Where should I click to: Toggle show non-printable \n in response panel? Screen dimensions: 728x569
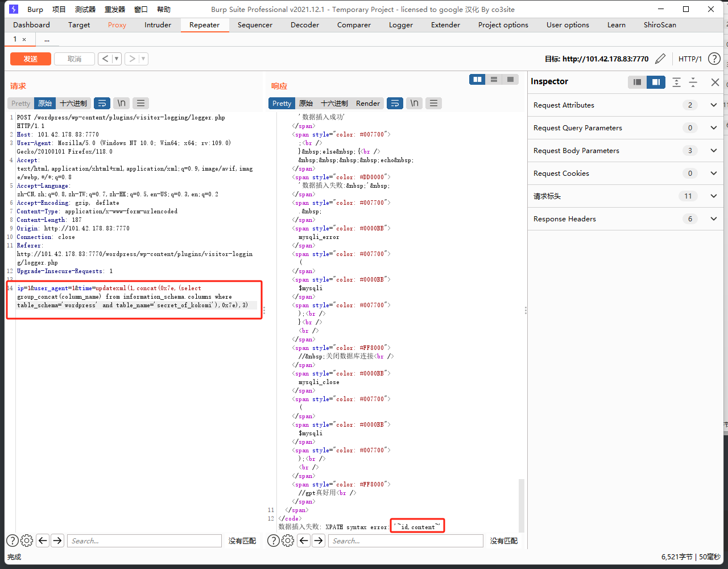click(414, 103)
